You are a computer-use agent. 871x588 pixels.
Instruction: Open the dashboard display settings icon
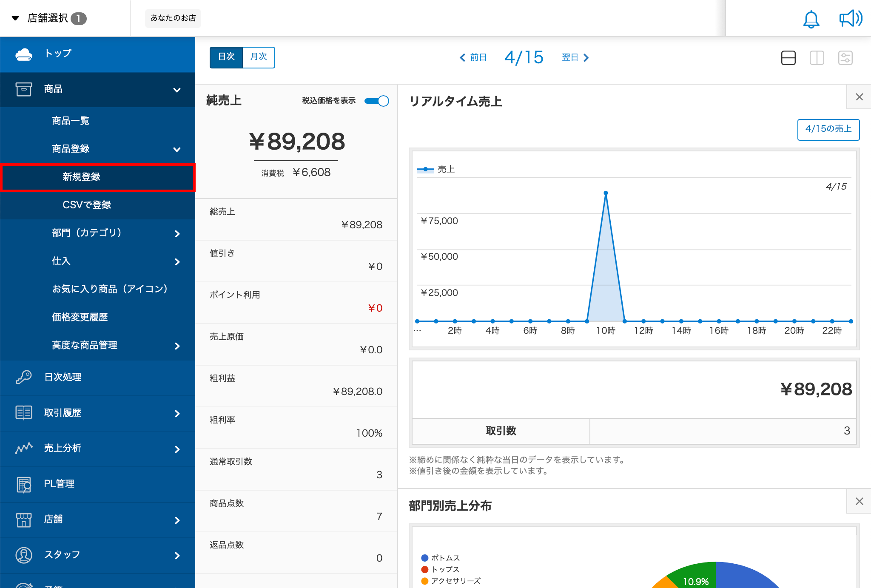[x=845, y=58]
